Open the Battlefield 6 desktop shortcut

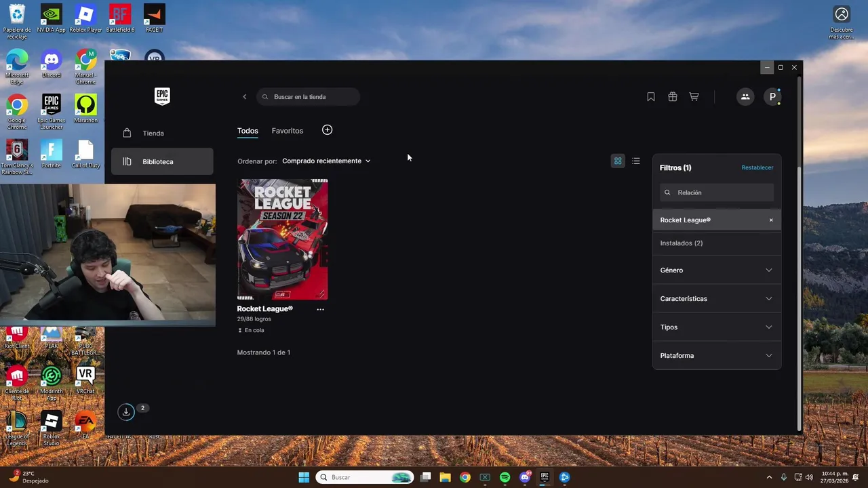[x=120, y=19]
